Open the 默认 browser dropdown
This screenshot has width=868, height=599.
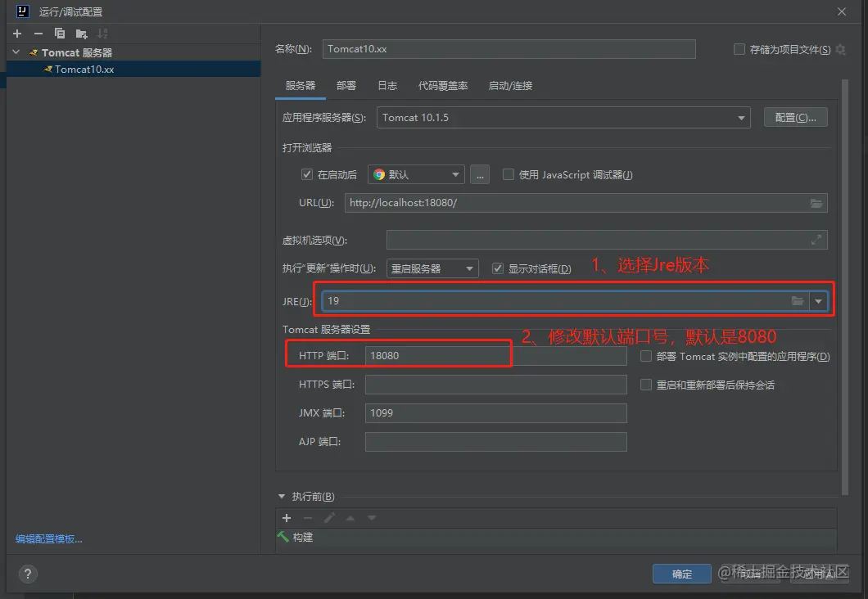coord(416,175)
